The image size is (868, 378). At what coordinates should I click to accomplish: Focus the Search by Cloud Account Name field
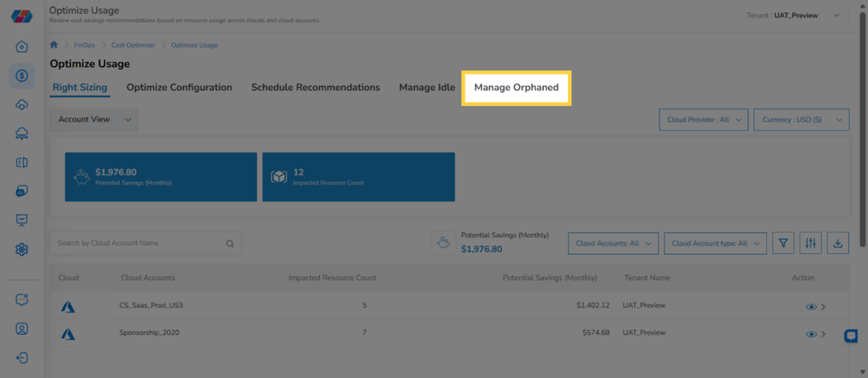[145, 243]
